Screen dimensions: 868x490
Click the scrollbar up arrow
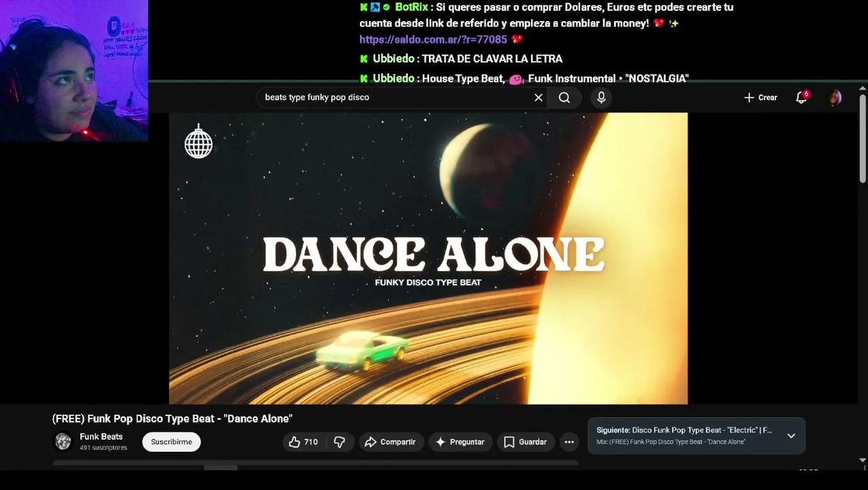point(863,88)
